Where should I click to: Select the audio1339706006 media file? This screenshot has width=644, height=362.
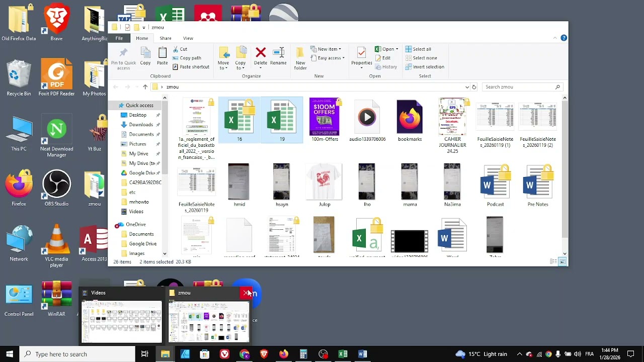click(367, 120)
